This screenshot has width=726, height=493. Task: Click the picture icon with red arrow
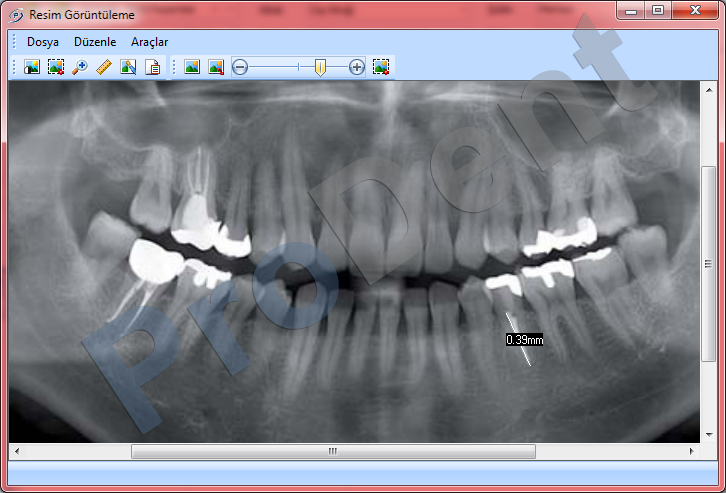tap(216, 67)
